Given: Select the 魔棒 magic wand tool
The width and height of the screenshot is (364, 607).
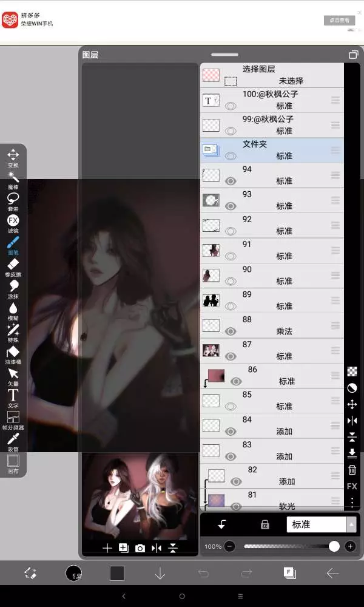Looking at the screenshot, I should pyautogui.click(x=13, y=180).
